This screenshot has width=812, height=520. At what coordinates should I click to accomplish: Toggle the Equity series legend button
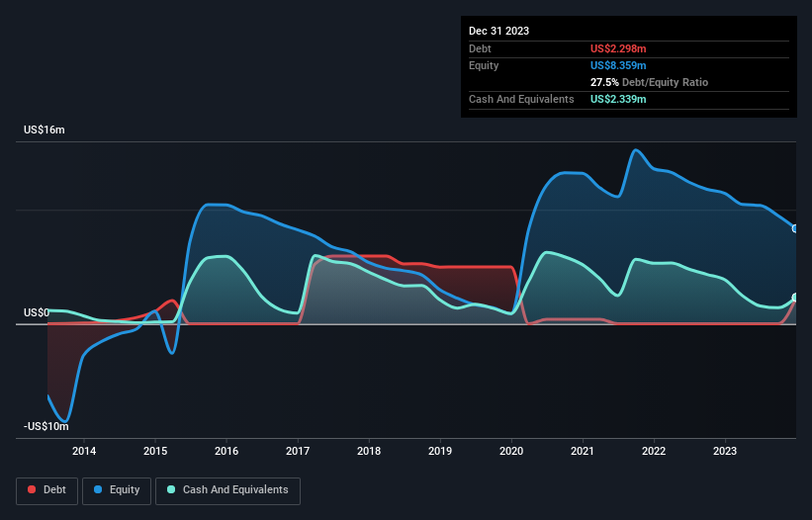pyautogui.click(x=117, y=490)
